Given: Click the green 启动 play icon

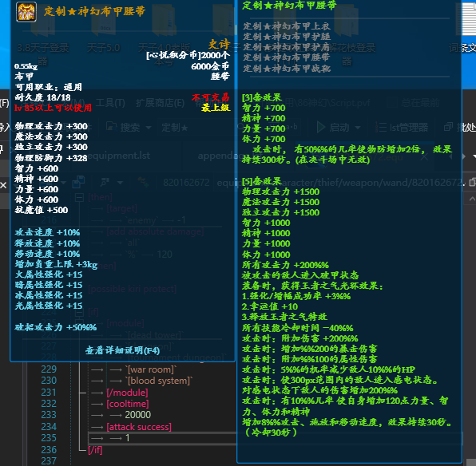Looking at the screenshot, I should pyautogui.click(x=320, y=128).
